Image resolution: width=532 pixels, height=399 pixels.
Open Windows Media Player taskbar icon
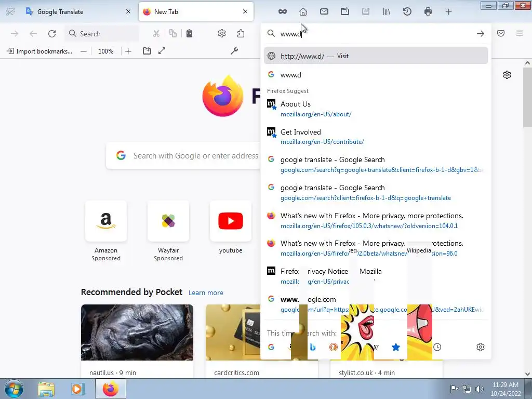click(77, 389)
